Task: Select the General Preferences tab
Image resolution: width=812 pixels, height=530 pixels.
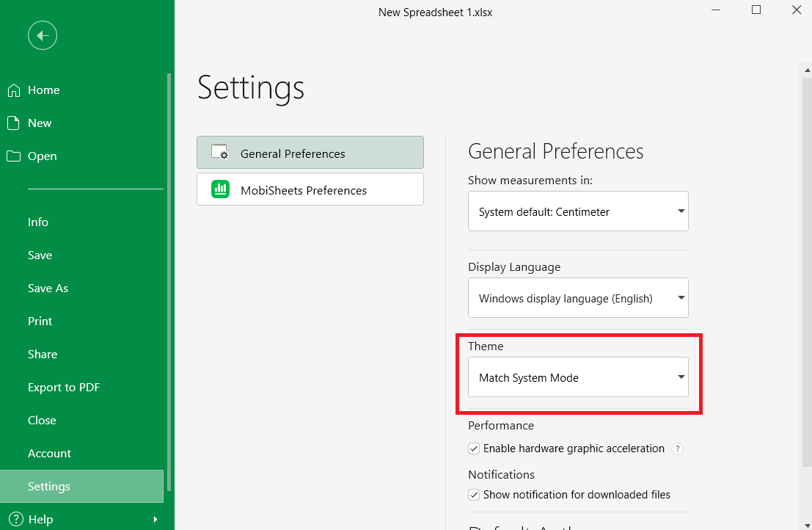Action: coord(310,152)
